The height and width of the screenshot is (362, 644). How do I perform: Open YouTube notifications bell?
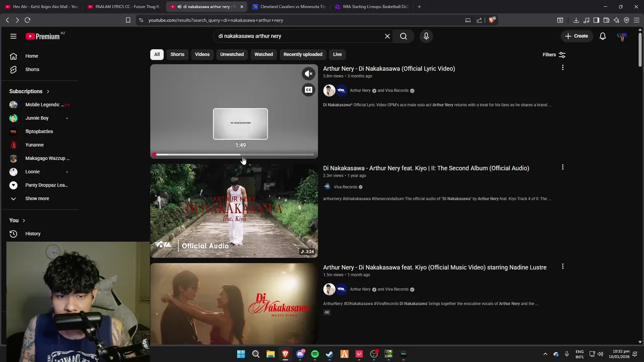[603, 36]
